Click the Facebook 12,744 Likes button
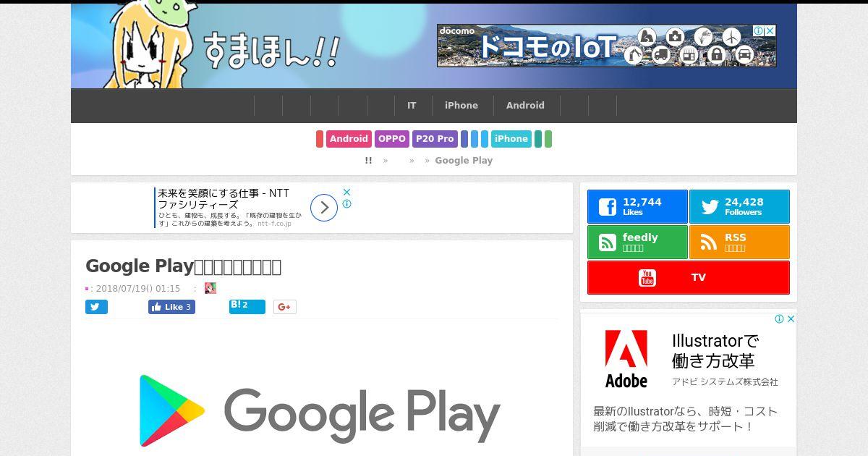The image size is (868, 456). tap(637, 206)
